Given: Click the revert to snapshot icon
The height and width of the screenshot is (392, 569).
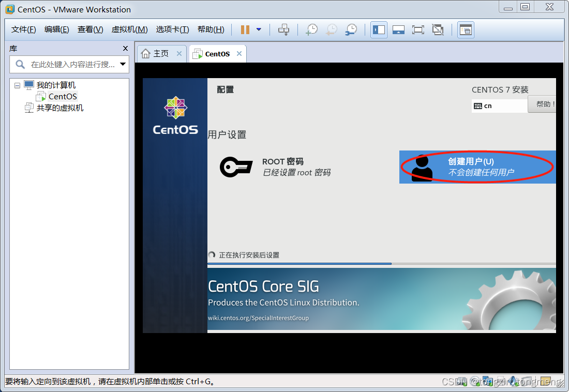Looking at the screenshot, I should (331, 29).
